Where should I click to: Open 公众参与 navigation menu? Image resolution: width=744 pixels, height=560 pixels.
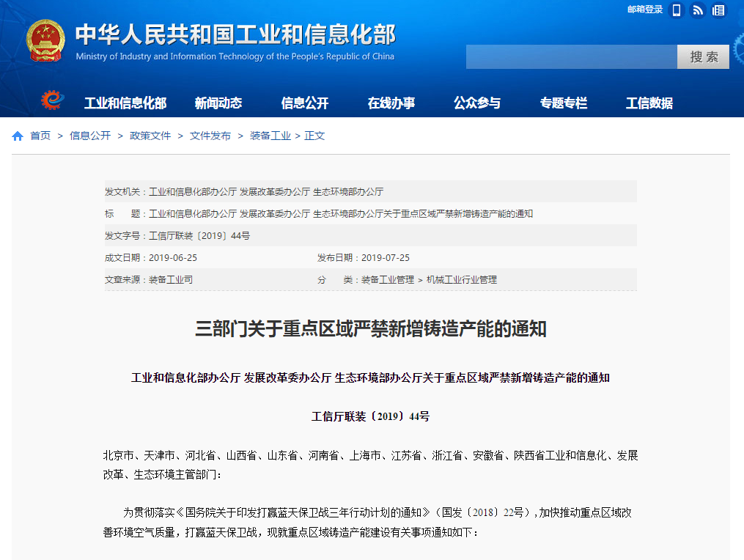coord(477,103)
